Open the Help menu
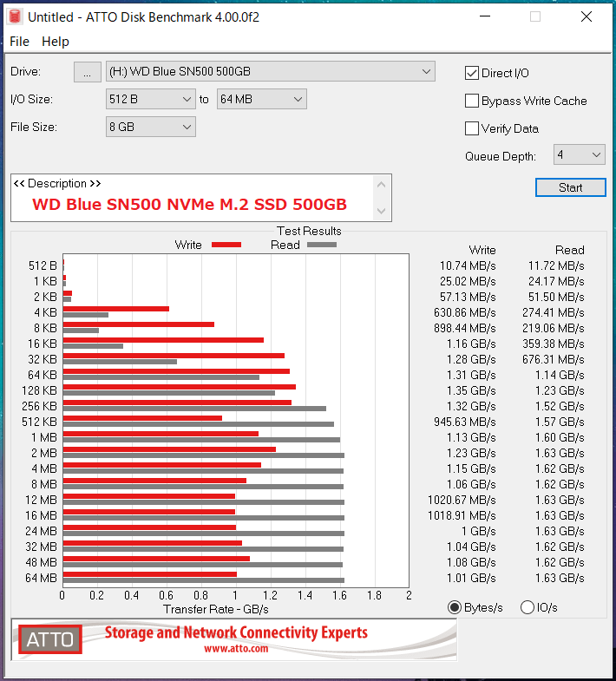Image resolution: width=616 pixels, height=681 pixels. pyautogui.click(x=56, y=42)
